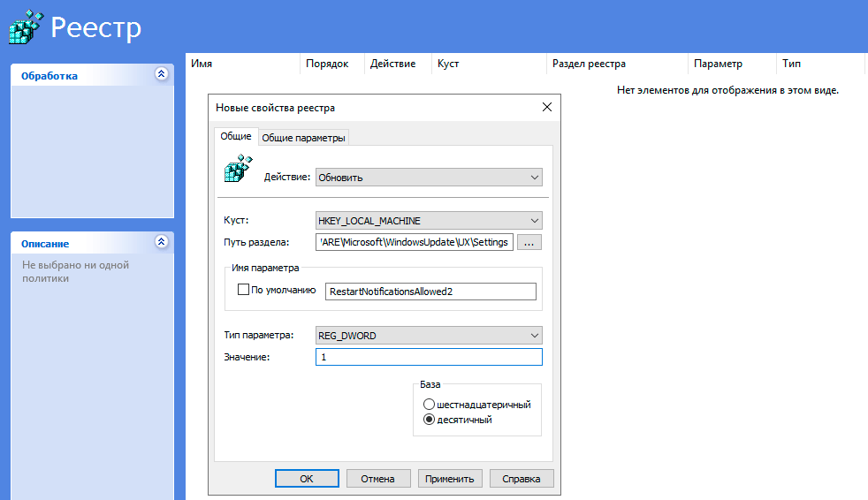Collapse the Описание panel chevron
The image size is (868, 500).
[x=161, y=242]
